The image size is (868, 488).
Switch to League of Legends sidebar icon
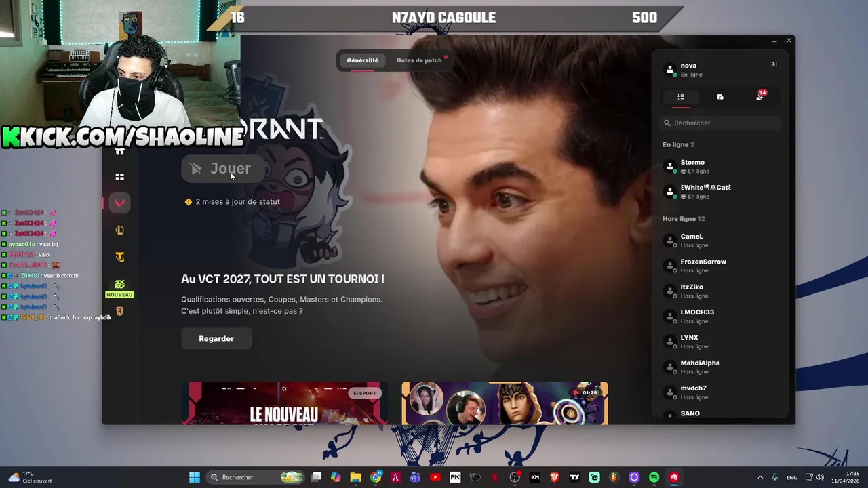(119, 230)
